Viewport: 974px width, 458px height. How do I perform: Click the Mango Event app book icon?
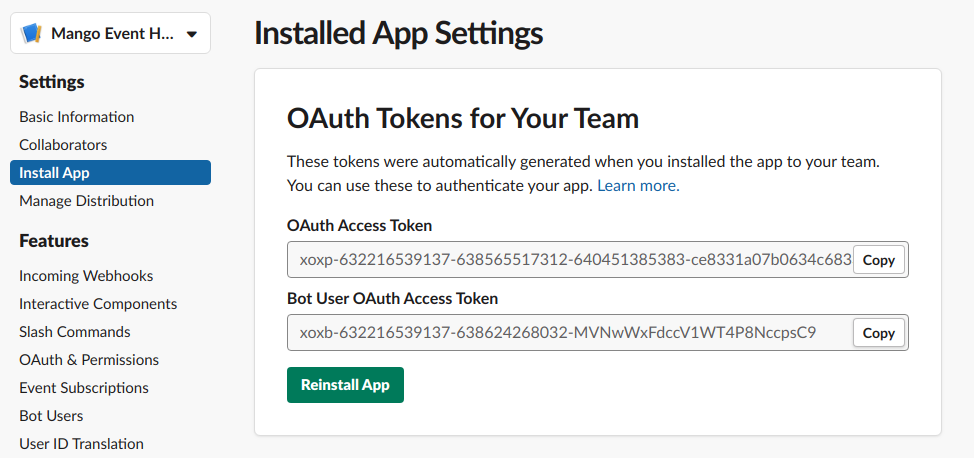coord(31,34)
